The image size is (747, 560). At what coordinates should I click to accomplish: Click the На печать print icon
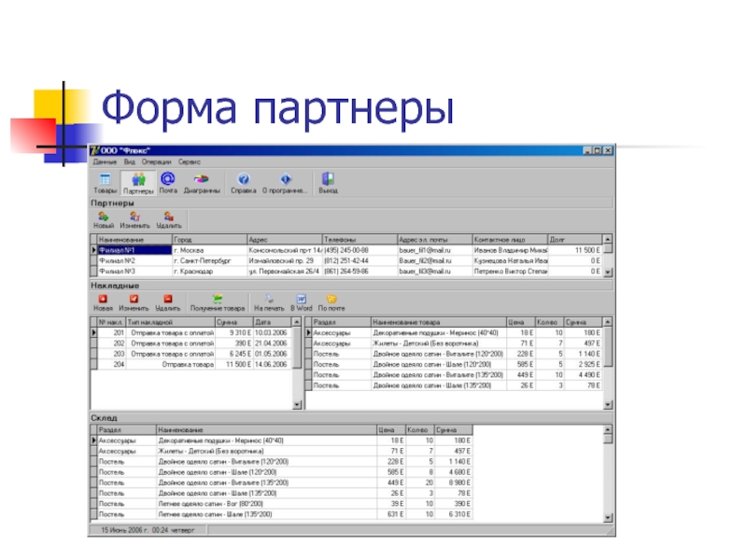(x=269, y=302)
